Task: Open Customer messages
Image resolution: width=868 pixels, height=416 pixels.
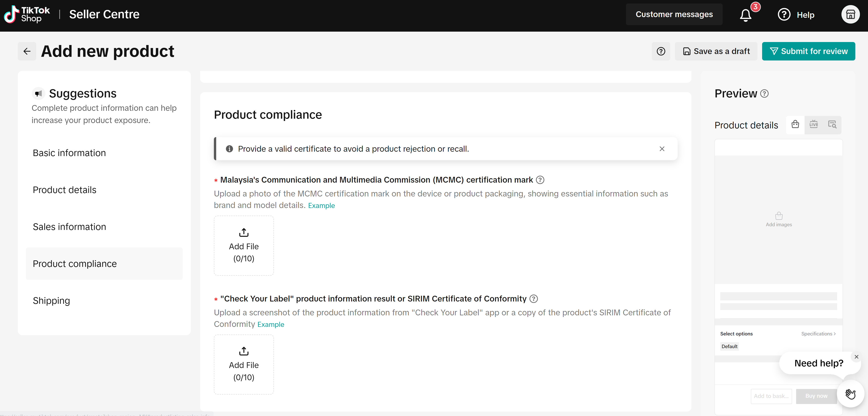Action: pos(674,15)
